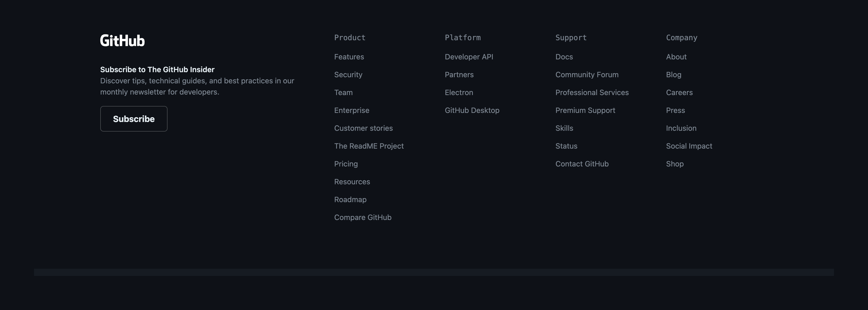The image size is (868, 310).
Task: Visit the Community Forum link
Action: pyautogui.click(x=587, y=75)
